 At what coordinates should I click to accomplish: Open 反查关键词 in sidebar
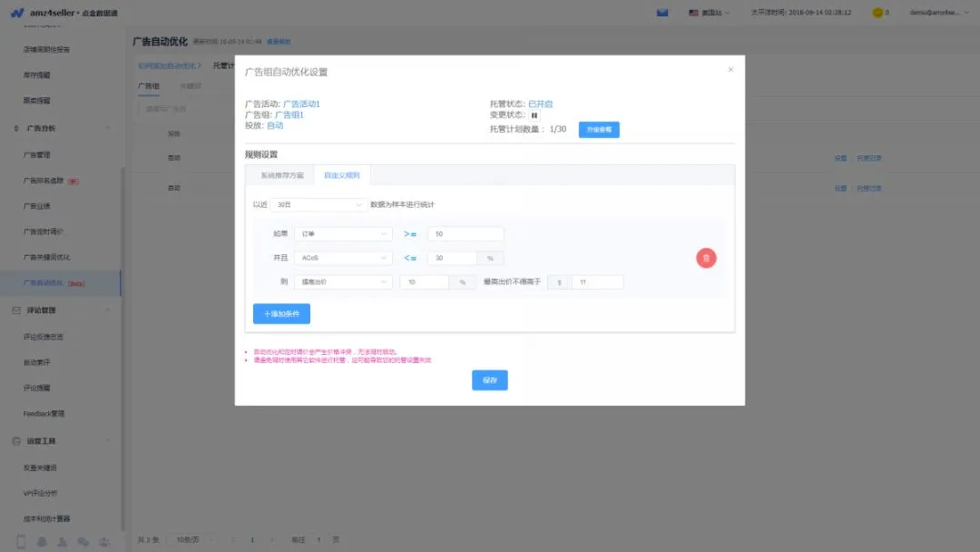(x=40, y=468)
